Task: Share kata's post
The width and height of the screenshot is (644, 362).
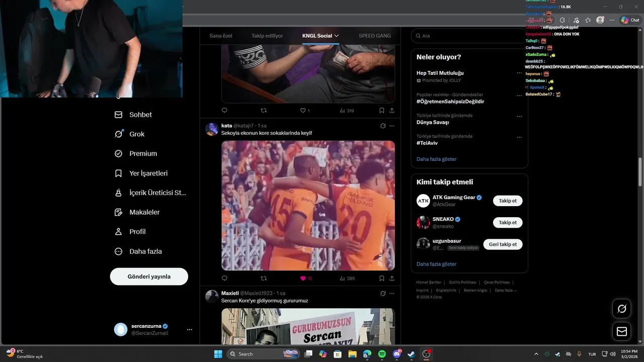Action: [x=392, y=278]
